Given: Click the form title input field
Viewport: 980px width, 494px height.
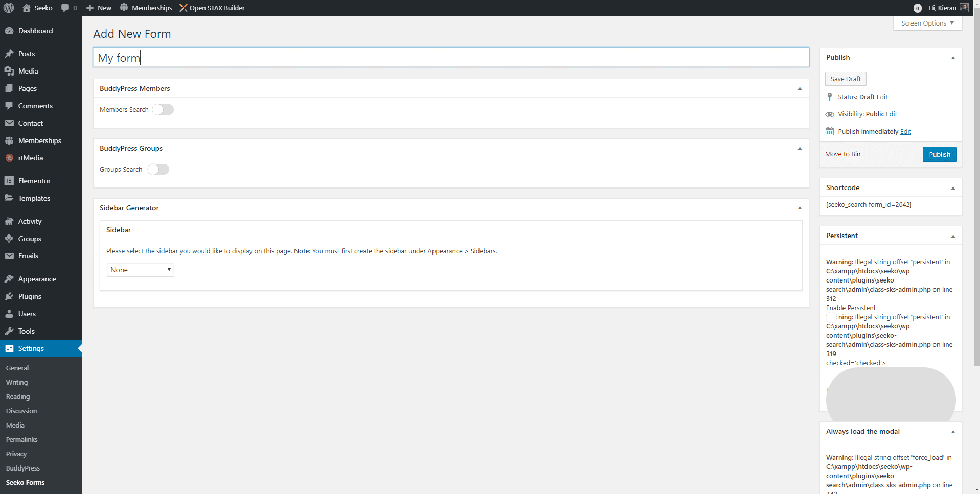Looking at the screenshot, I should pyautogui.click(x=451, y=57).
